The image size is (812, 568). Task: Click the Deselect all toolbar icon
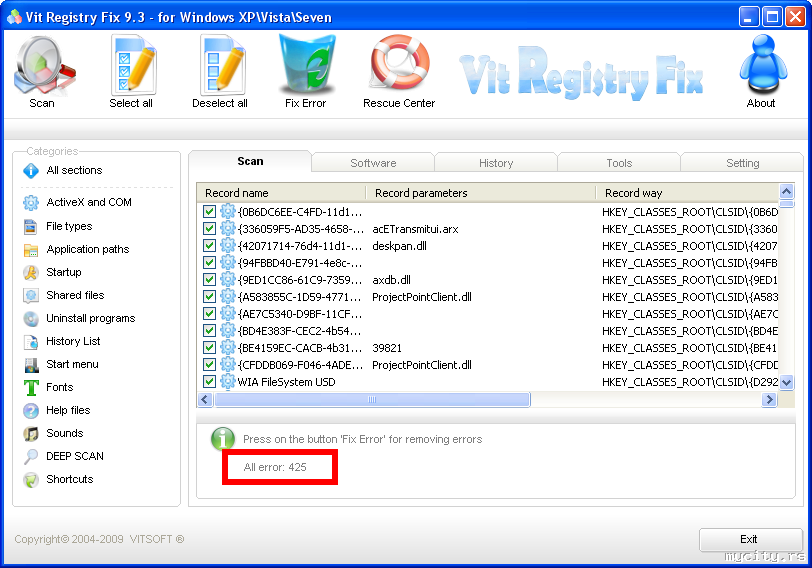pos(221,63)
